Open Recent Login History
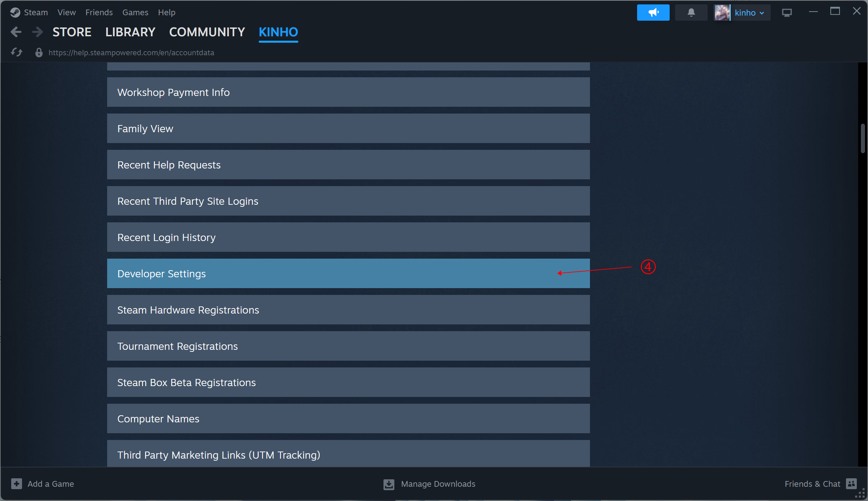The image size is (868, 501). pyautogui.click(x=166, y=237)
